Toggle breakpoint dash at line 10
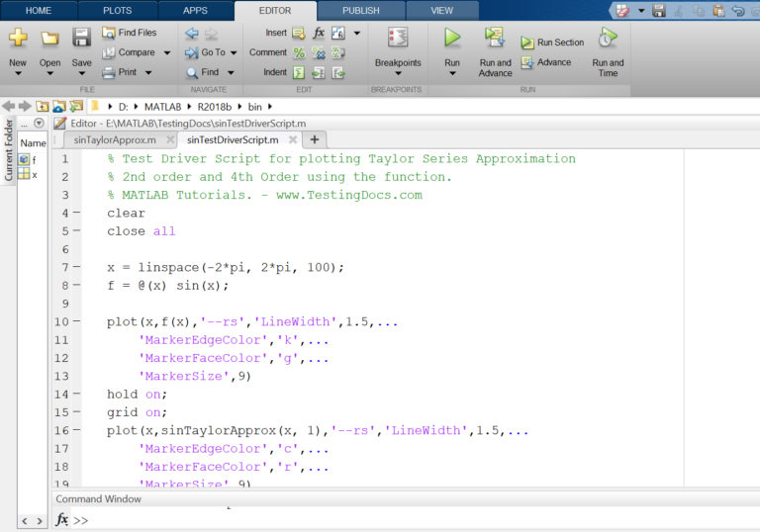The width and height of the screenshot is (760, 532). [76, 321]
